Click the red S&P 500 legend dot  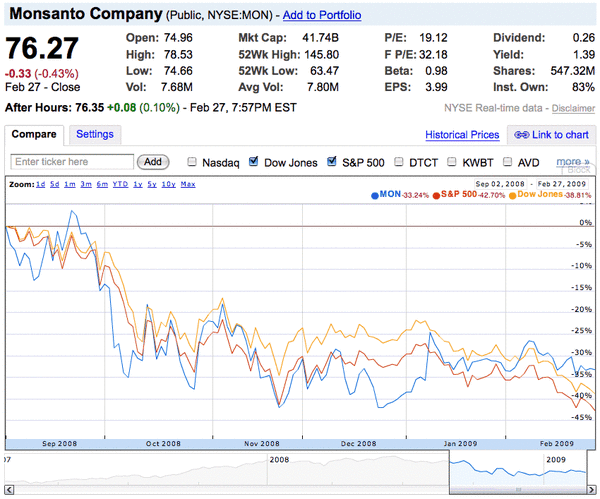coord(436,196)
